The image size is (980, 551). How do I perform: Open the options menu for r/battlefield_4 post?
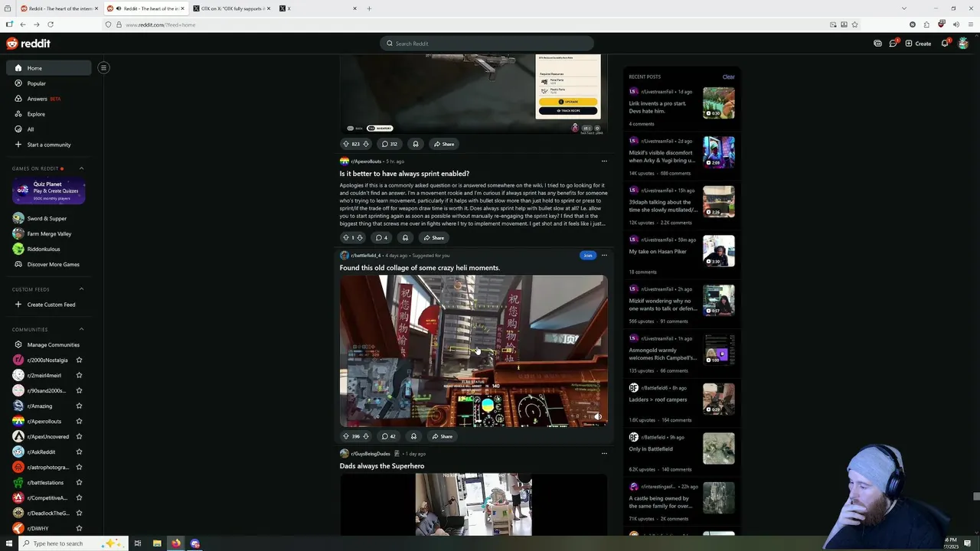pyautogui.click(x=604, y=256)
